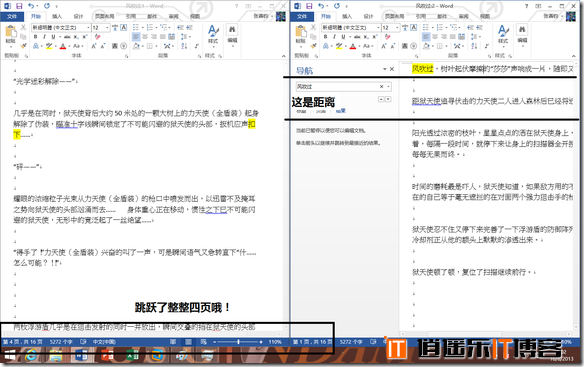The height and width of the screenshot is (367, 584).
Task: Click Format Painter in left Word window
Action: (23, 46)
